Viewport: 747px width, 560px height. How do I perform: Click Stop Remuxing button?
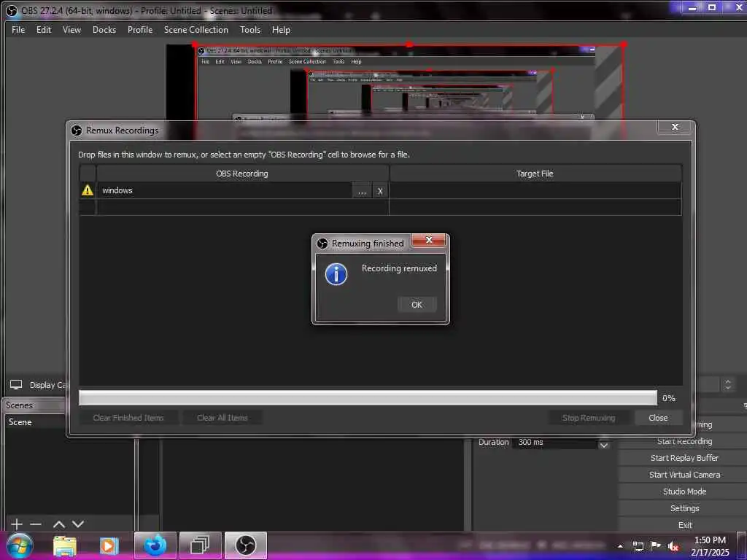(x=589, y=418)
